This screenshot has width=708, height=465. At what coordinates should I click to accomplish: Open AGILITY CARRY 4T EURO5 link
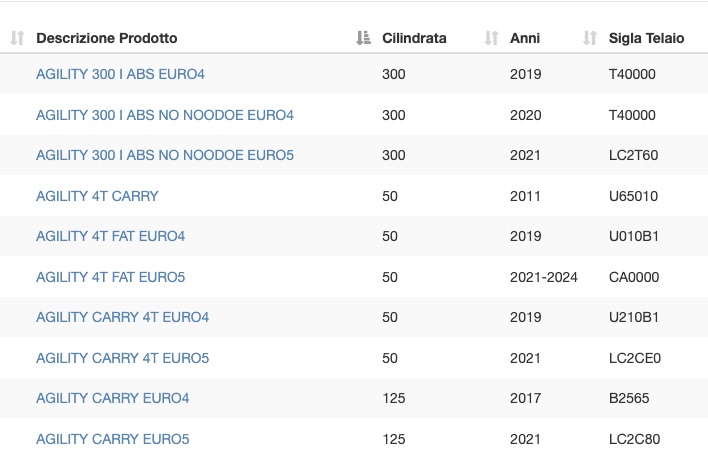pyautogui.click(x=122, y=358)
